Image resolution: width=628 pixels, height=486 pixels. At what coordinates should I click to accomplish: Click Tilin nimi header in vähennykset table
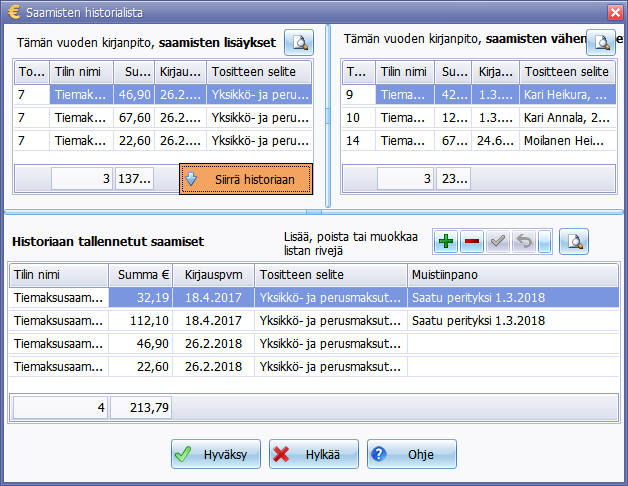coord(403,72)
